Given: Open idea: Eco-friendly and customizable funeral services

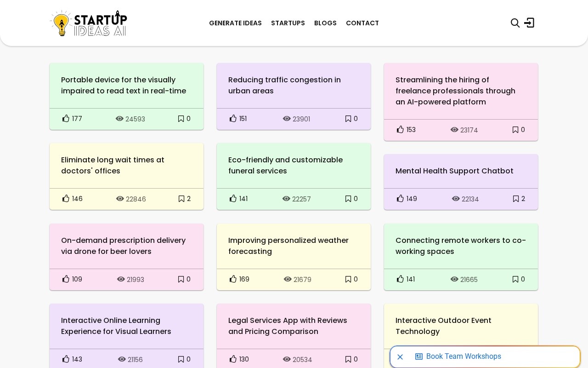Looking at the screenshot, I should 285,166.
